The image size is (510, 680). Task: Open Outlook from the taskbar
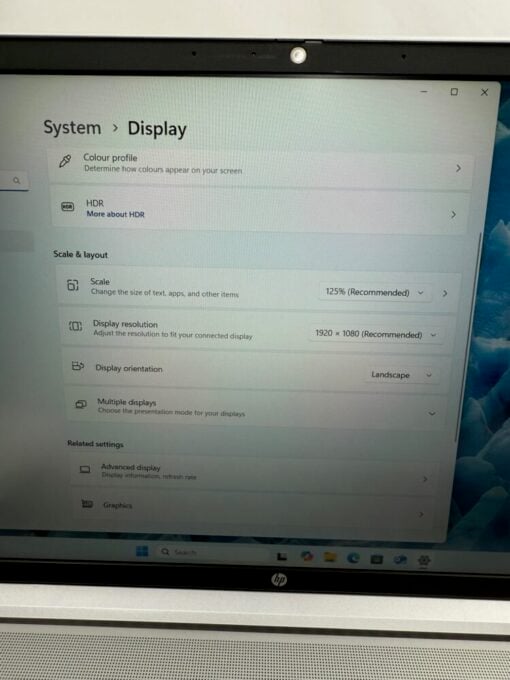pos(400,559)
